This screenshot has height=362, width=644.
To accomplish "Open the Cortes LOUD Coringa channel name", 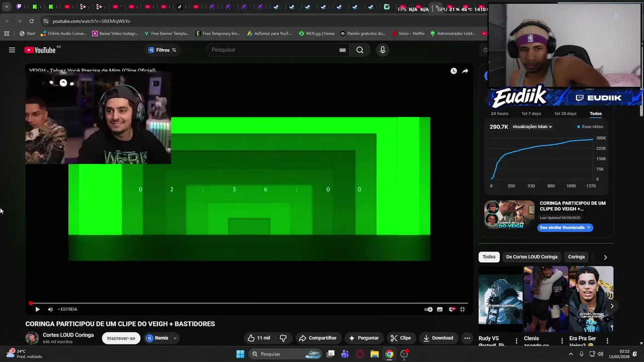I will [x=68, y=335].
